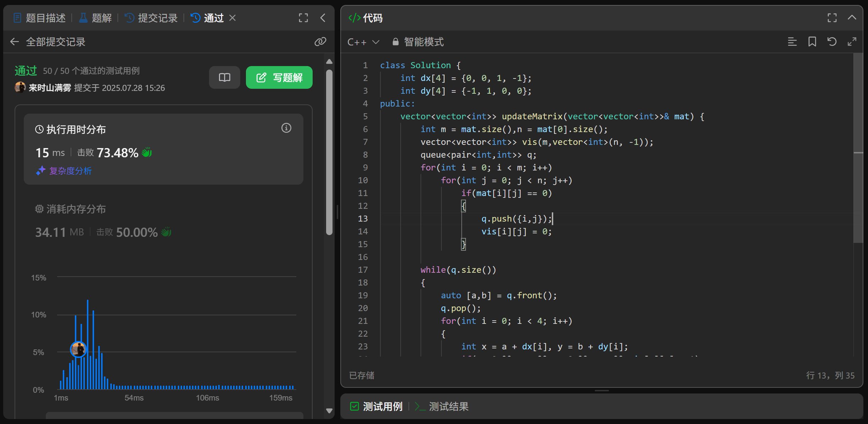Expand left panel to fullscreen

coord(303,18)
